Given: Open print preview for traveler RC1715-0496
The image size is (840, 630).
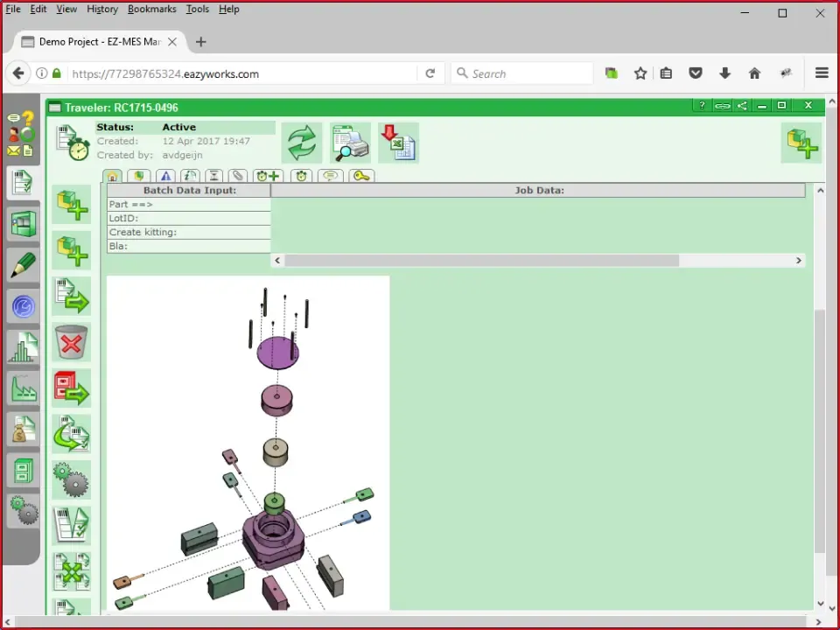Looking at the screenshot, I should (350, 143).
